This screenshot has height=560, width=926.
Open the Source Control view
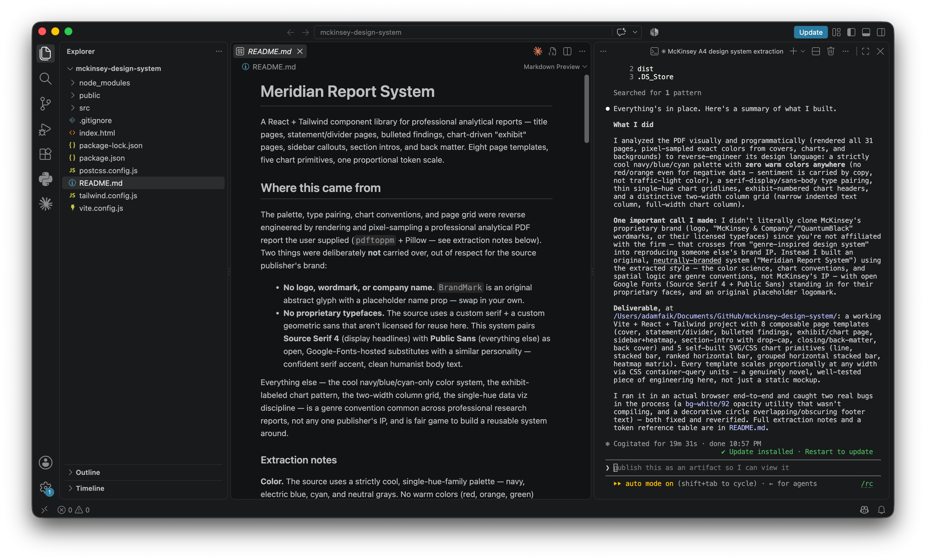[x=46, y=104]
